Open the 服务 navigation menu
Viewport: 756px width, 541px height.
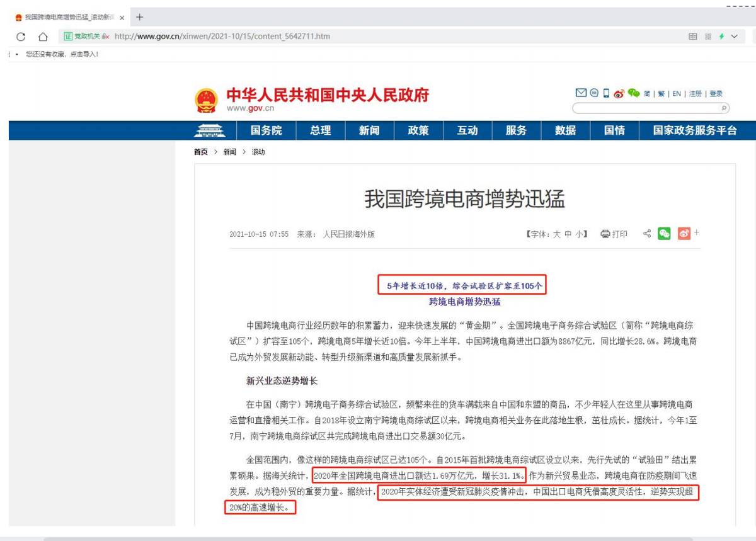tap(516, 130)
